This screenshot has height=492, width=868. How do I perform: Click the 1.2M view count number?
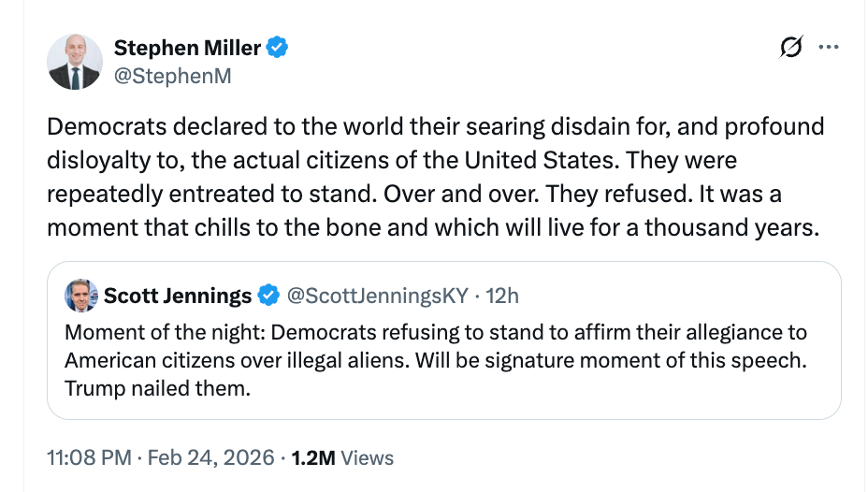312,457
